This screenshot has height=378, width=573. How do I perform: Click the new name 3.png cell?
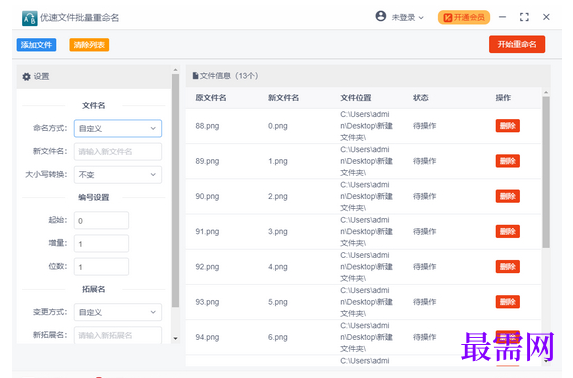point(278,231)
